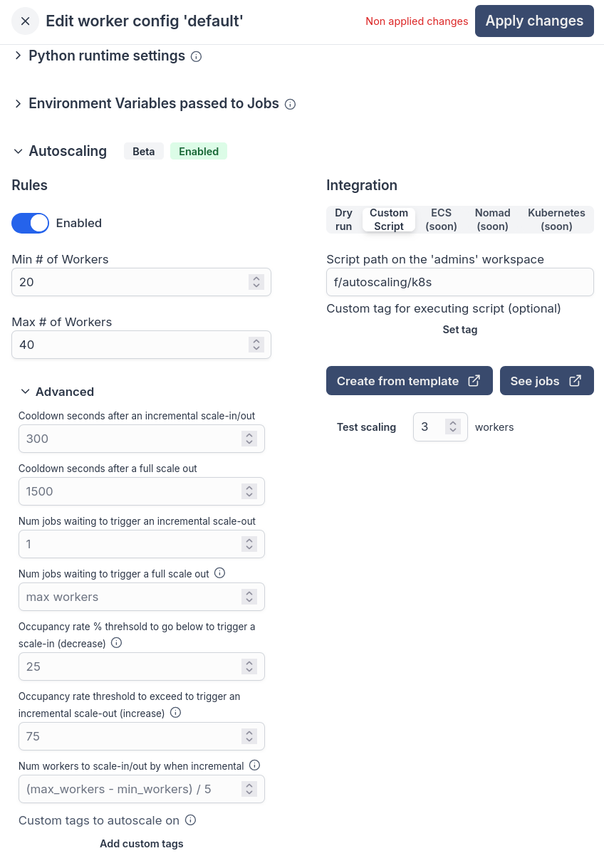Click the info icon beside Python runtime settings
Viewport: 604px width, 868px height.
pos(197,56)
